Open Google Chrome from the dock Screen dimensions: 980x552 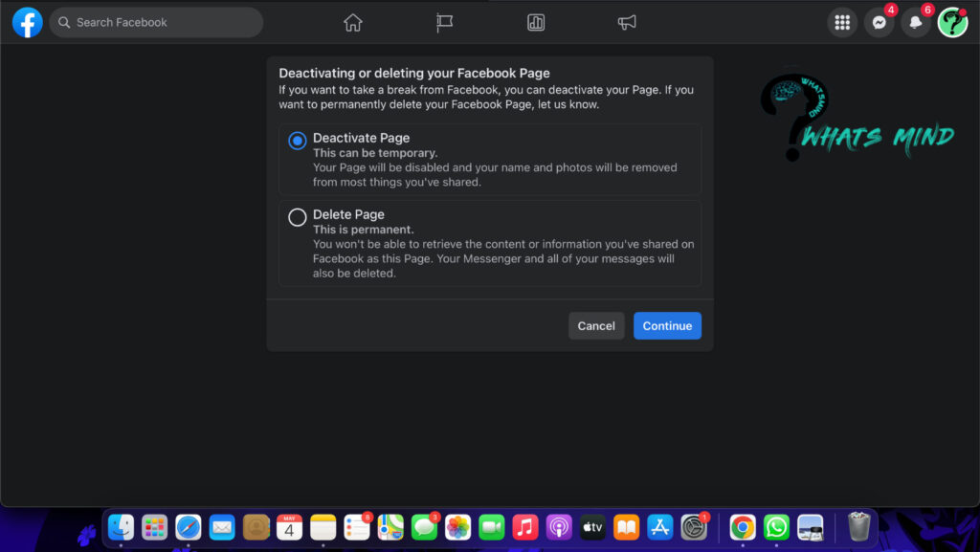point(743,528)
